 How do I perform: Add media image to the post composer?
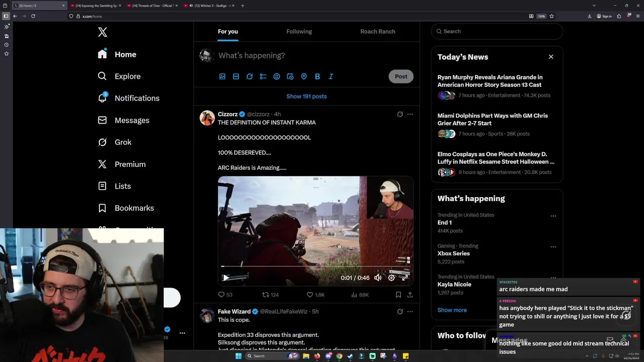222,76
